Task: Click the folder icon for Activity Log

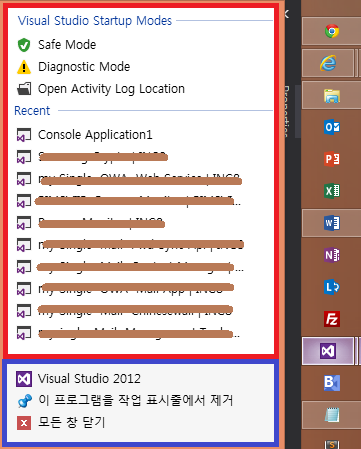Action: coord(24,89)
